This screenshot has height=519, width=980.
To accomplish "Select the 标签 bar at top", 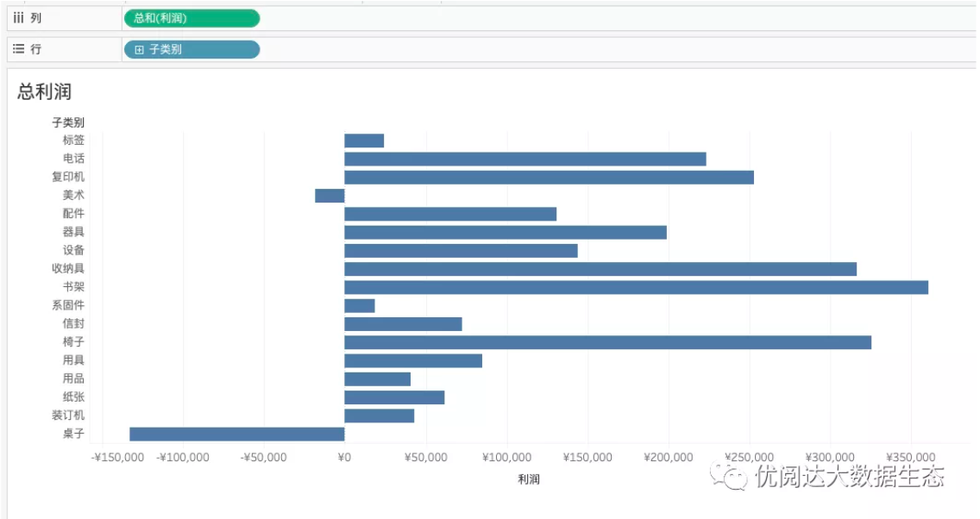I will (x=363, y=141).
